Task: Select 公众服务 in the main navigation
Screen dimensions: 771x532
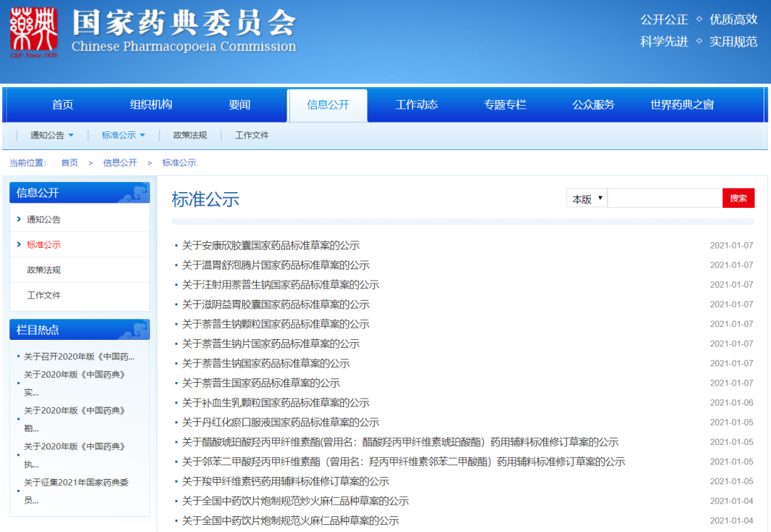Action: (593, 105)
